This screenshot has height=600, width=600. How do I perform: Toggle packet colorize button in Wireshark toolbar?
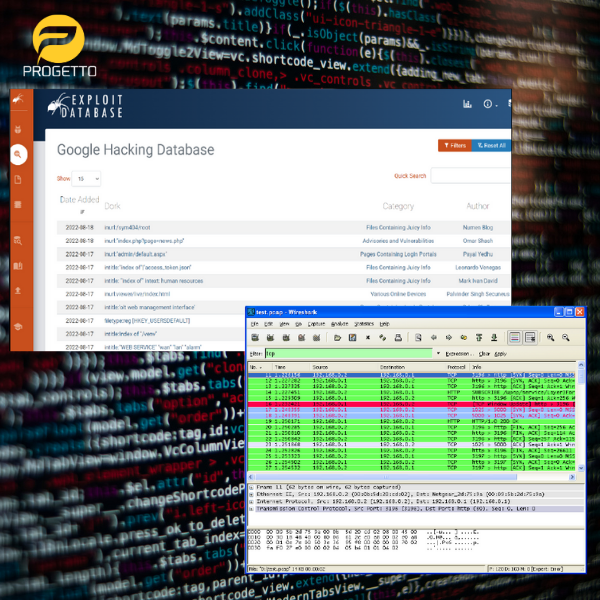514,338
